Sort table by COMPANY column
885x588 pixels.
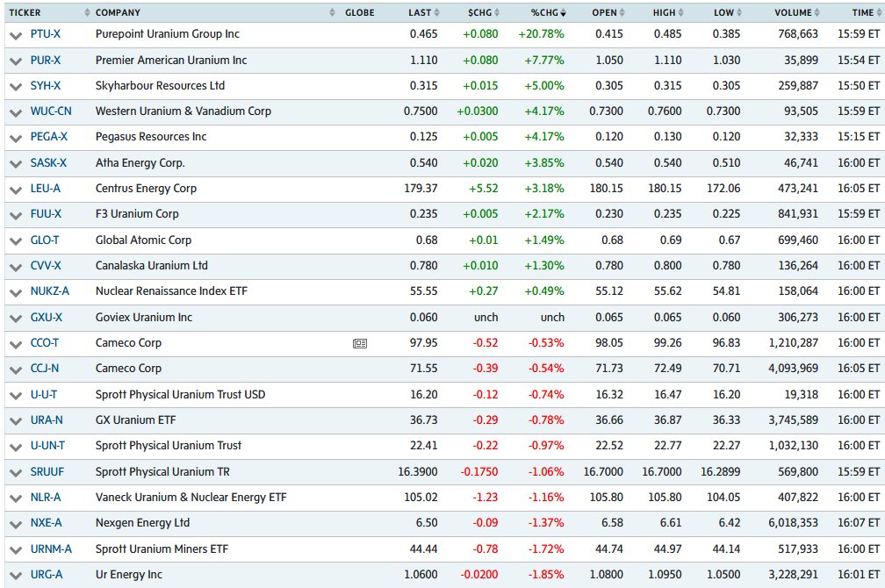coord(215,12)
